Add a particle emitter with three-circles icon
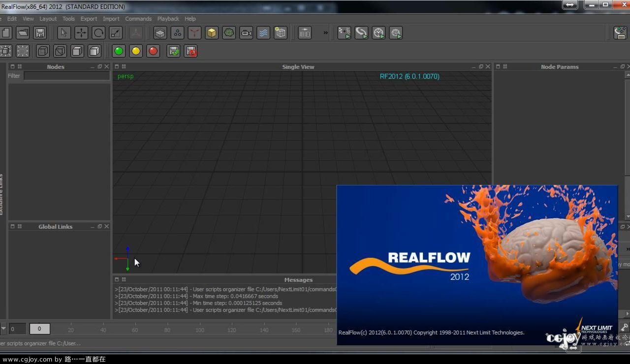Screen dimensions: 630x364 click(x=177, y=33)
